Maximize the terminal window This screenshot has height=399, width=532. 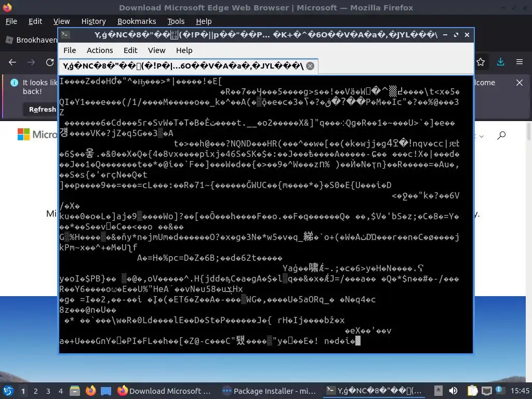(x=456, y=35)
